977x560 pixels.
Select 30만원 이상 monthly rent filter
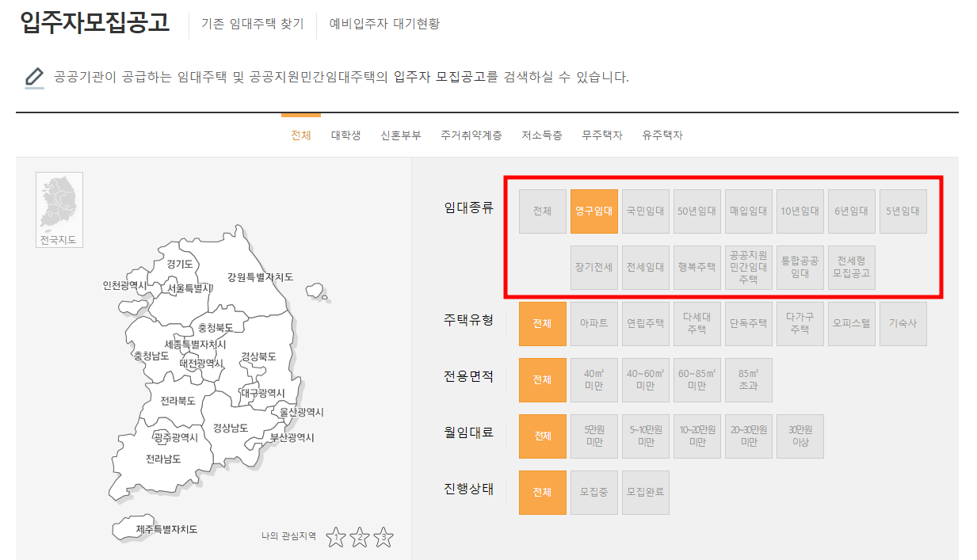(x=800, y=436)
